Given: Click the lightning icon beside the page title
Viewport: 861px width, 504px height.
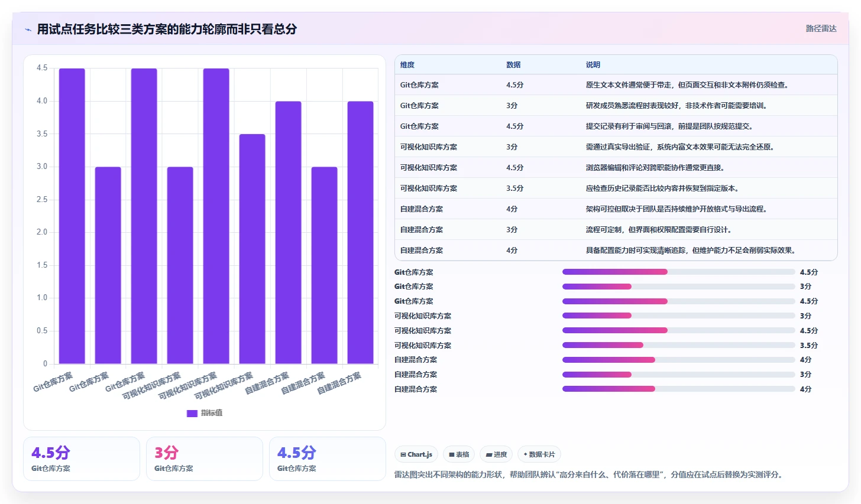Looking at the screenshot, I should click(x=28, y=30).
